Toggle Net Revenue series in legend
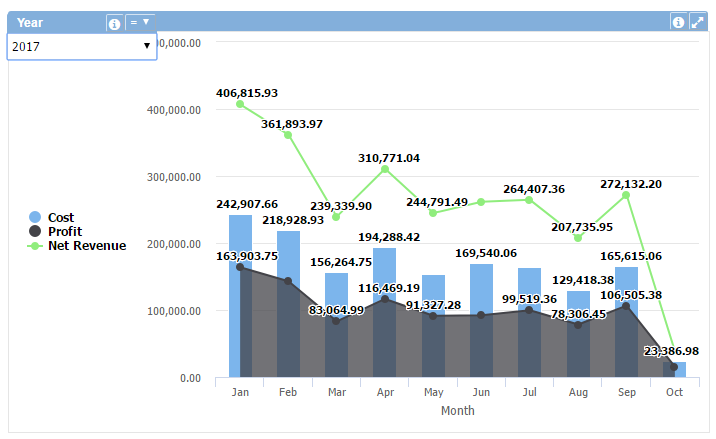The height and width of the screenshot is (439, 716). click(x=87, y=245)
